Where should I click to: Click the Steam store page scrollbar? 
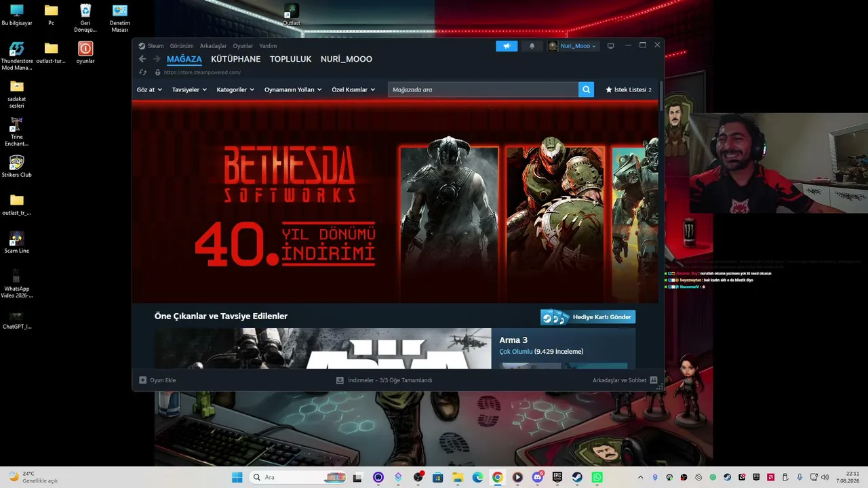coord(661,95)
